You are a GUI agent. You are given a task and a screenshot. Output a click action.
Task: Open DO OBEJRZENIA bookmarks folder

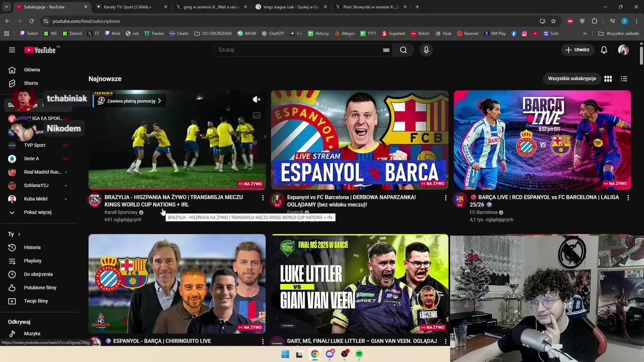[x=213, y=34]
